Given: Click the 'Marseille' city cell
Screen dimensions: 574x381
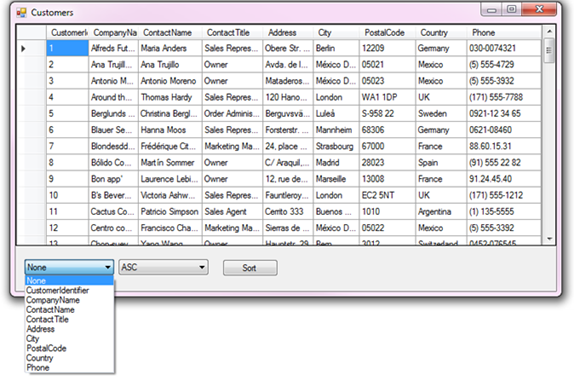Looking at the screenshot, I should pos(336,179).
